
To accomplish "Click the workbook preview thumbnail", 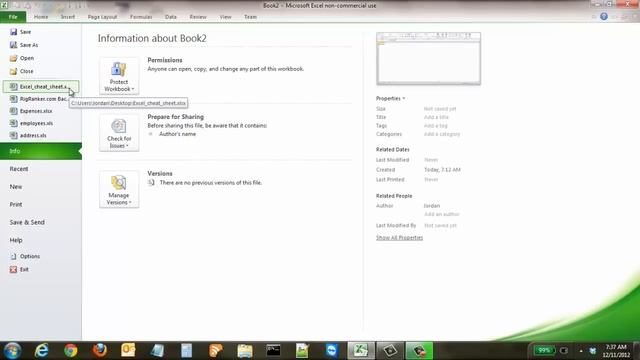I will pyautogui.click(x=429, y=59).
